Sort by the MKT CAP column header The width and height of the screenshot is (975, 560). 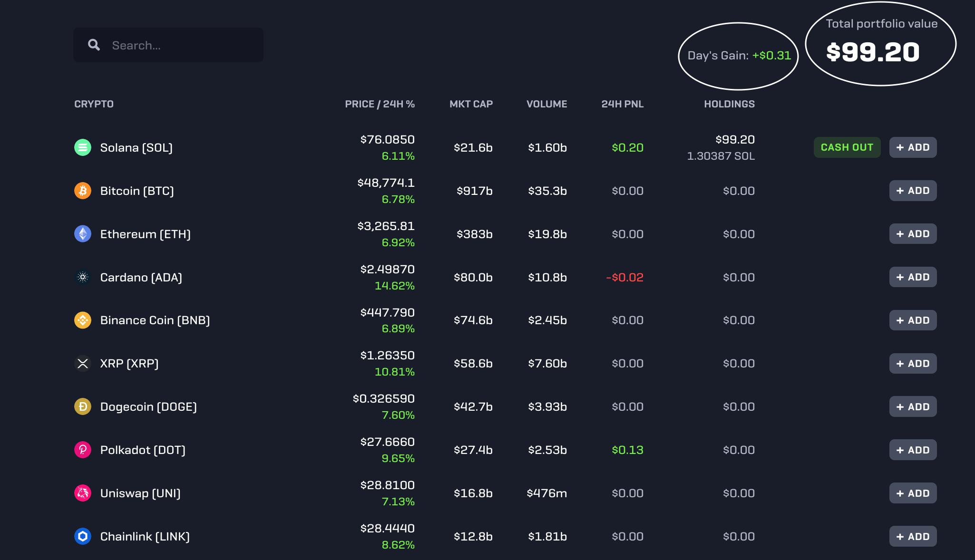(x=471, y=104)
